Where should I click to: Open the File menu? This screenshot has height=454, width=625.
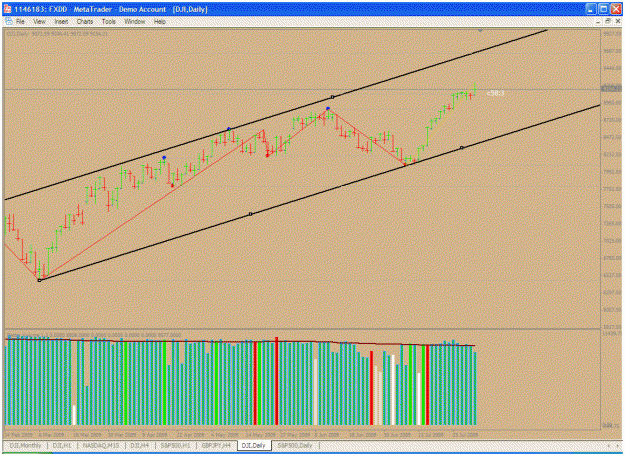(20, 22)
